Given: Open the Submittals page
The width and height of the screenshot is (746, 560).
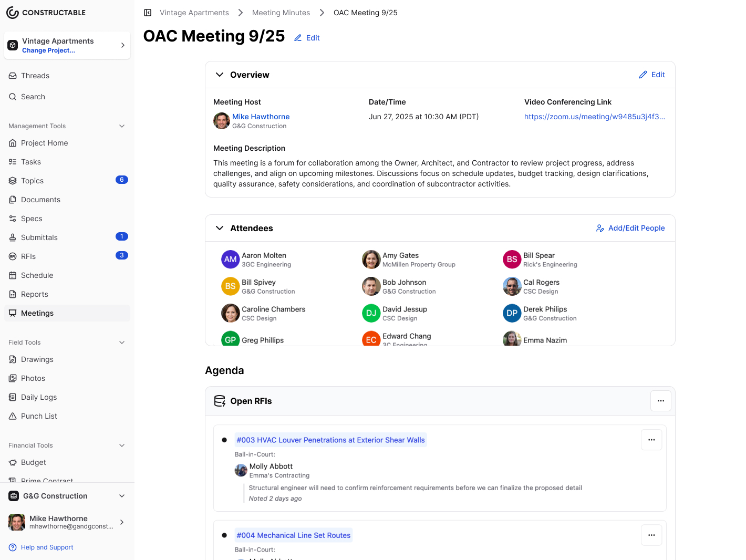Looking at the screenshot, I should pyautogui.click(x=39, y=237).
